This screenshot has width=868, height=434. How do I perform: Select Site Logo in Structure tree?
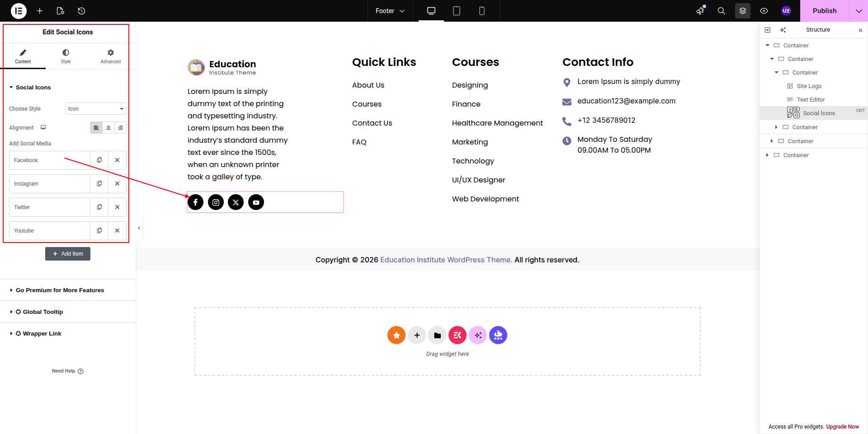(809, 86)
